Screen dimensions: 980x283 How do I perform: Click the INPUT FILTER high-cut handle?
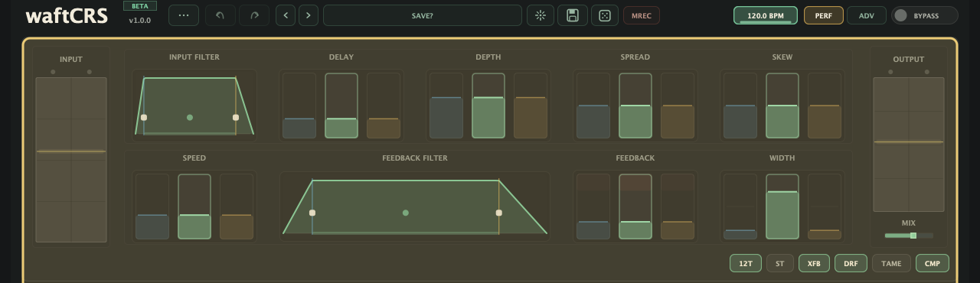236,118
